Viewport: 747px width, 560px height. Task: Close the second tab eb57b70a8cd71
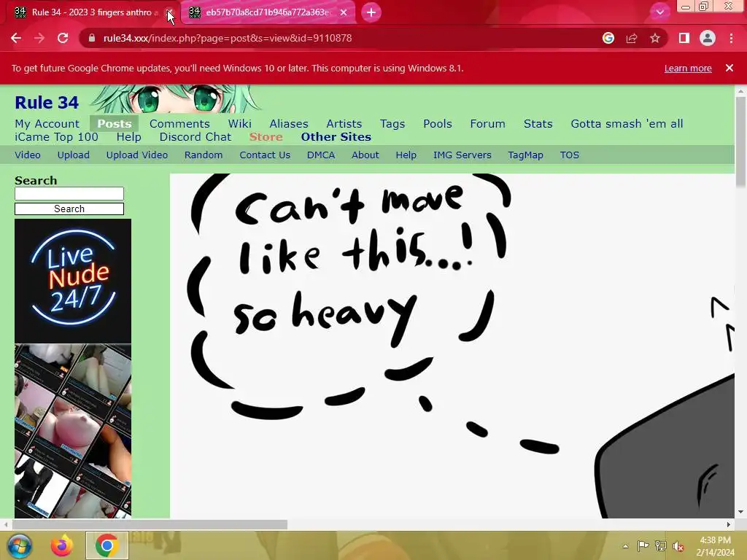point(344,12)
